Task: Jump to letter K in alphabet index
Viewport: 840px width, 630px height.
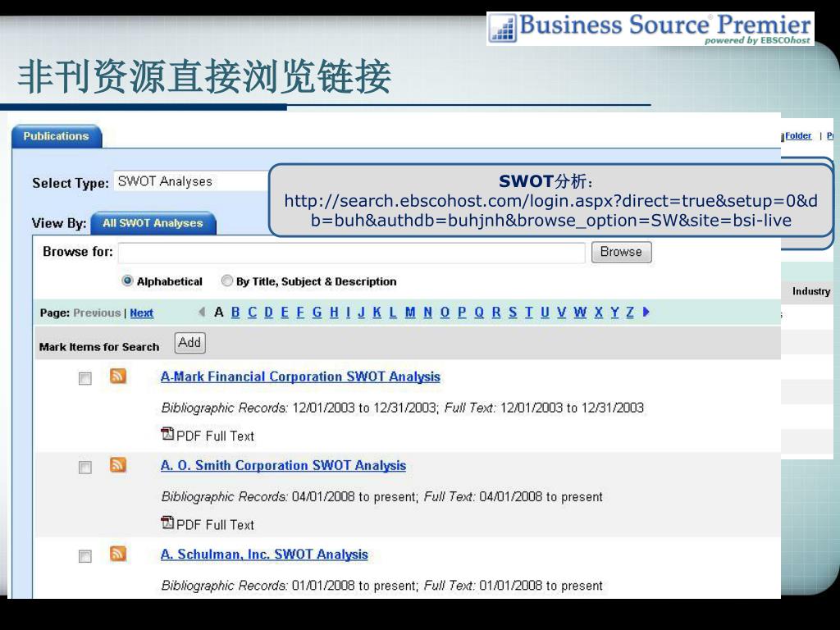Action: click(x=377, y=313)
